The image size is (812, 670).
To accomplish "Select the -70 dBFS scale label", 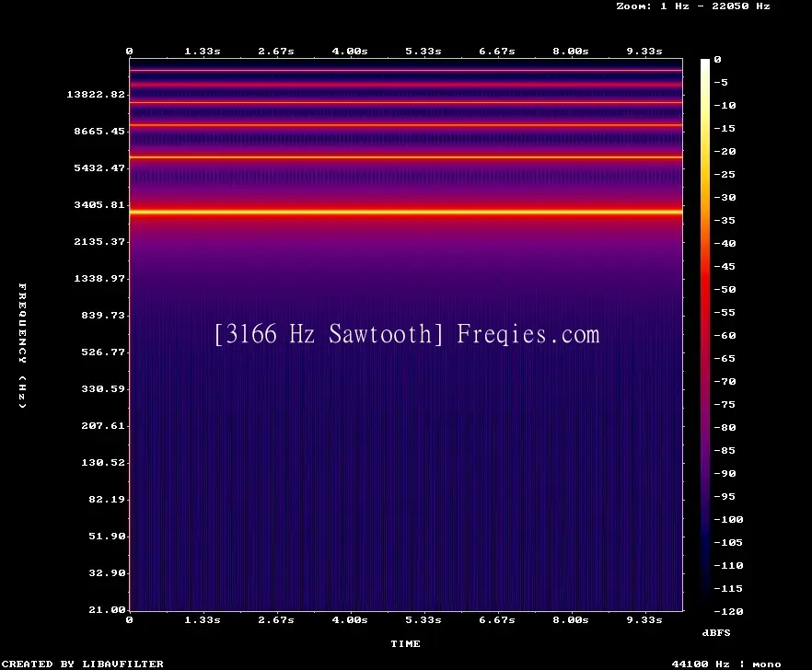I will 725,382.
